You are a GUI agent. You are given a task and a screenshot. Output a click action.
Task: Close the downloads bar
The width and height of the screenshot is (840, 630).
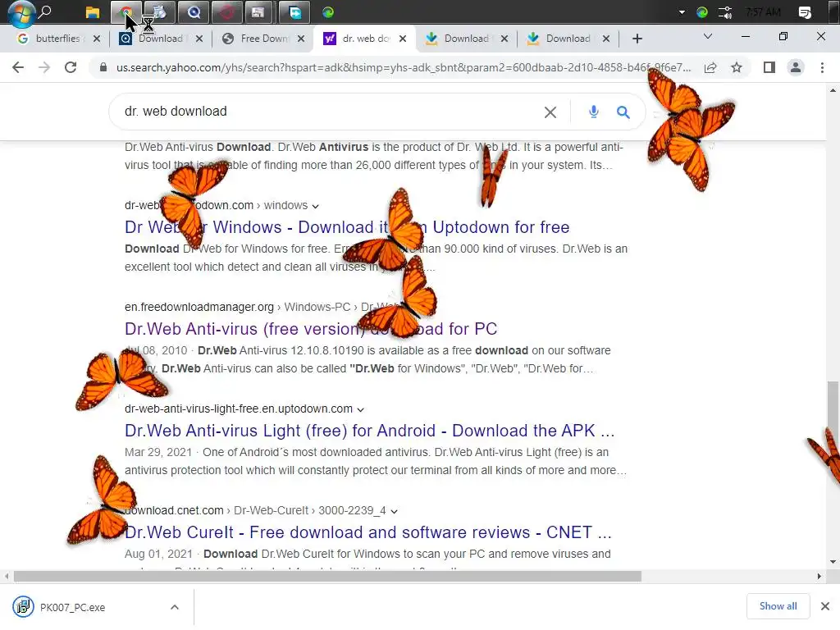(x=825, y=606)
